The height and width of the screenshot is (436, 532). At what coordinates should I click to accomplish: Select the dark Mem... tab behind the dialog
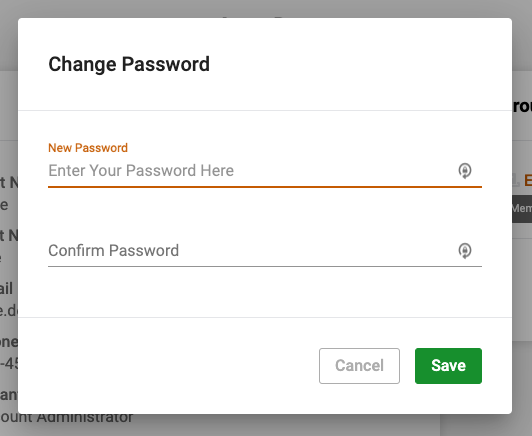(522, 209)
